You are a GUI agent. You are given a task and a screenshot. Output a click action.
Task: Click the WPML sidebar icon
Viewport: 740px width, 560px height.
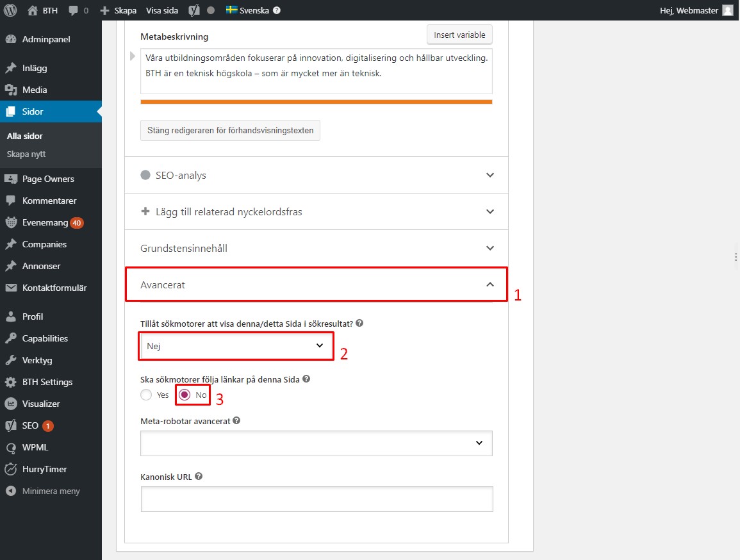coord(11,447)
